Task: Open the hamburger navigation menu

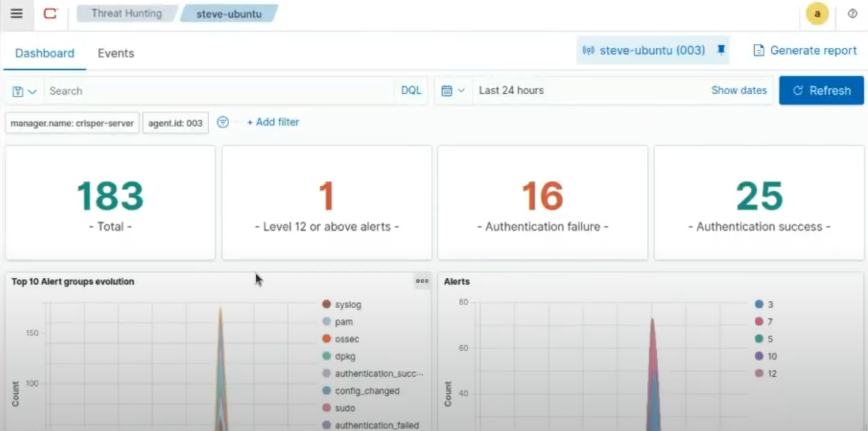Action: coord(17,13)
